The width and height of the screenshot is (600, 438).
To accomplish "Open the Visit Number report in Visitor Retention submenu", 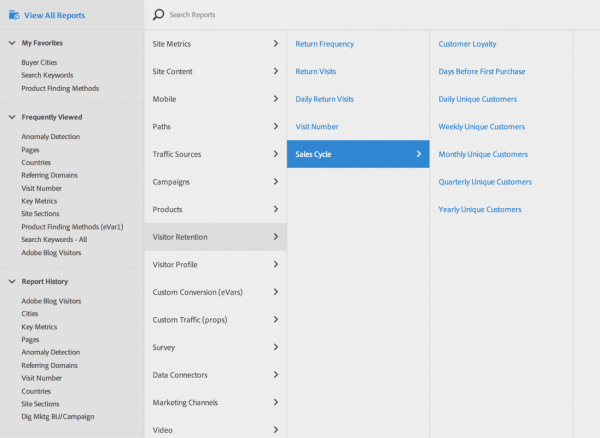I will pos(317,127).
